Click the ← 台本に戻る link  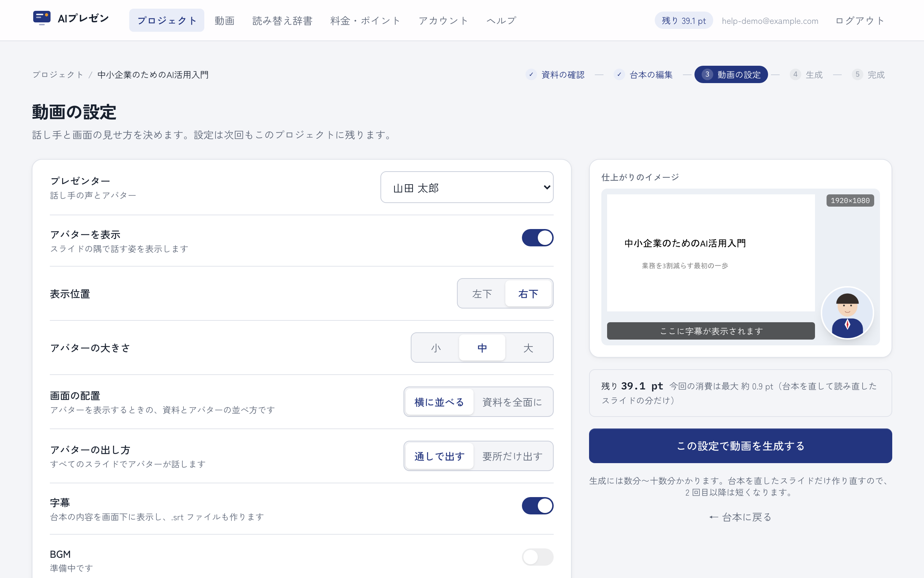(x=740, y=517)
